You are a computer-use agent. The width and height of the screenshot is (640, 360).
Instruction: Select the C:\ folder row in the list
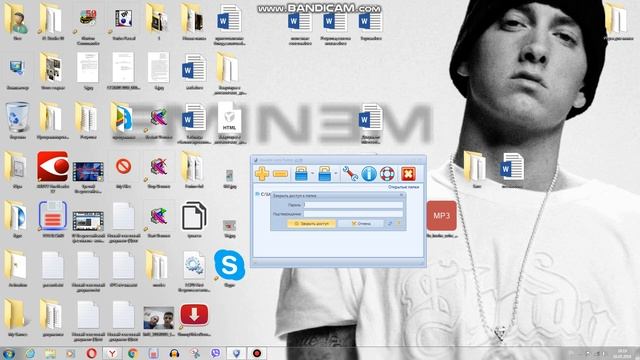pyautogui.click(x=263, y=194)
